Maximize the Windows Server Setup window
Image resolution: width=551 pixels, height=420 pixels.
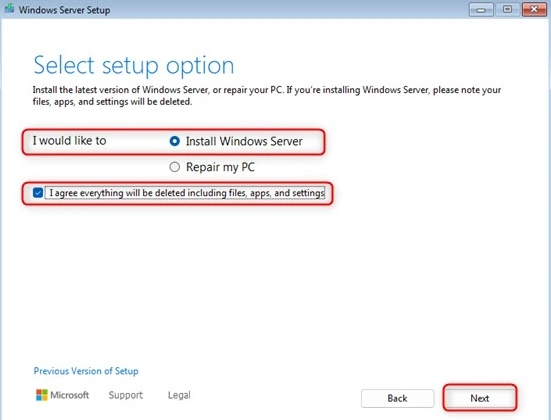click(507, 9)
